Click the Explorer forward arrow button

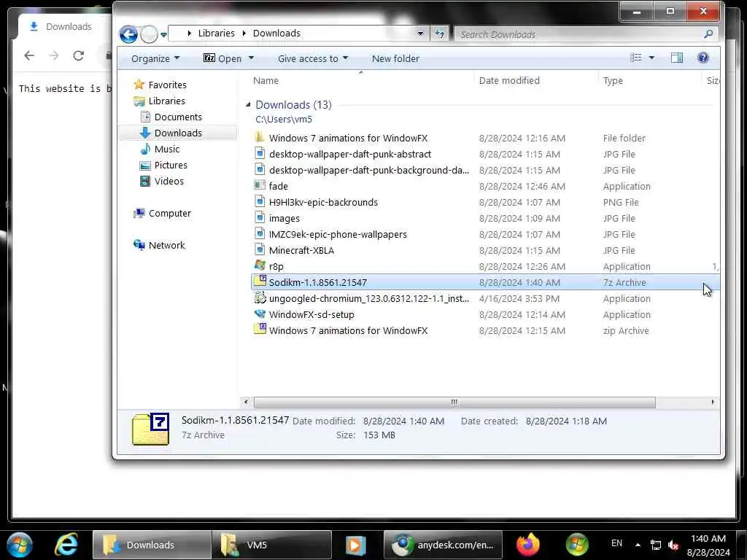(149, 34)
